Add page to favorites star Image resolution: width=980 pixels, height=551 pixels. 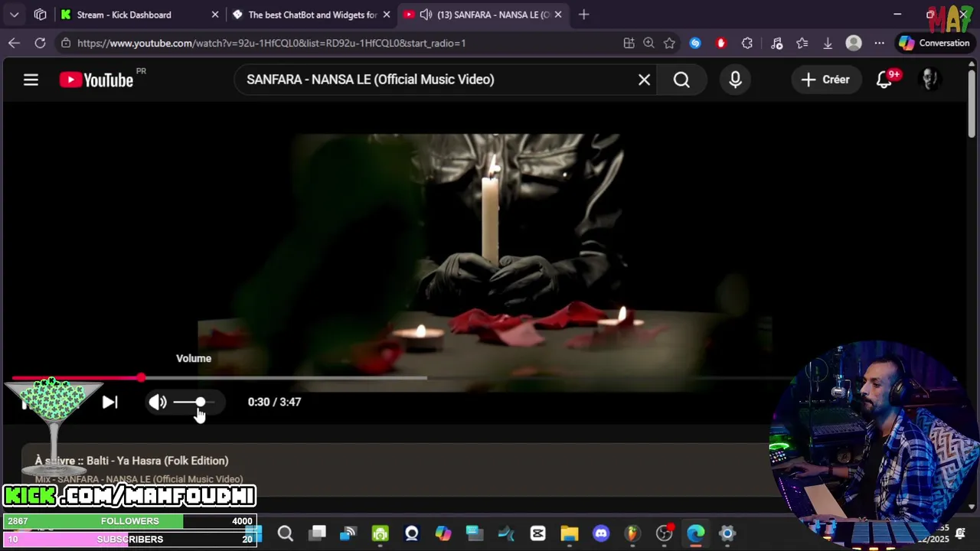pyautogui.click(x=670, y=44)
